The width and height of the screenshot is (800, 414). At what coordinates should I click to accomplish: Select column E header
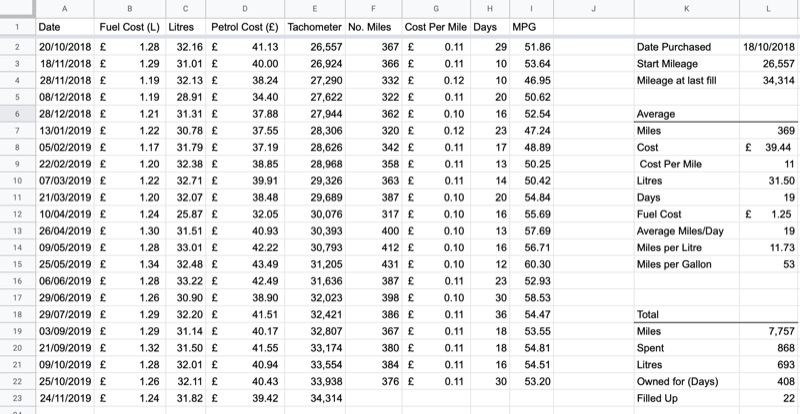pos(315,9)
